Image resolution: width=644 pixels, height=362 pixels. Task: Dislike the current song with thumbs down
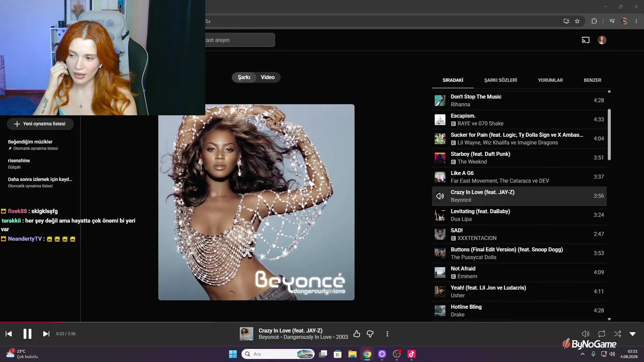pos(370,334)
